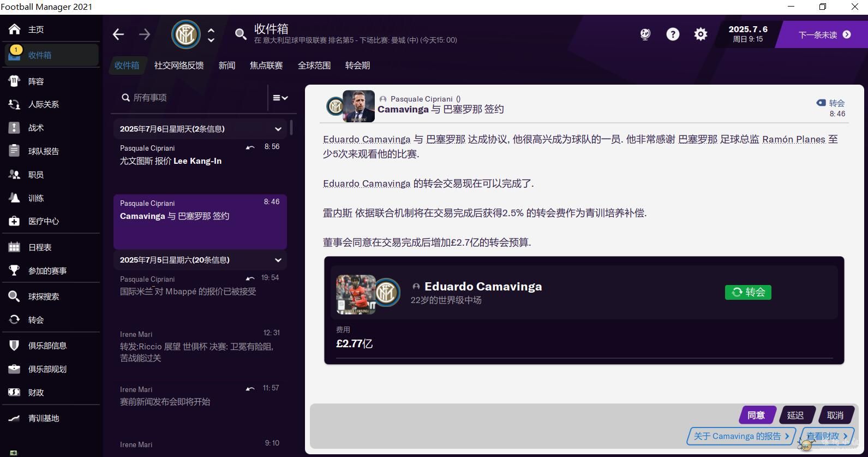Select the Camavinga 与 巴塞罗那 签约 message
The height and width of the screenshot is (457, 868).
point(200,222)
